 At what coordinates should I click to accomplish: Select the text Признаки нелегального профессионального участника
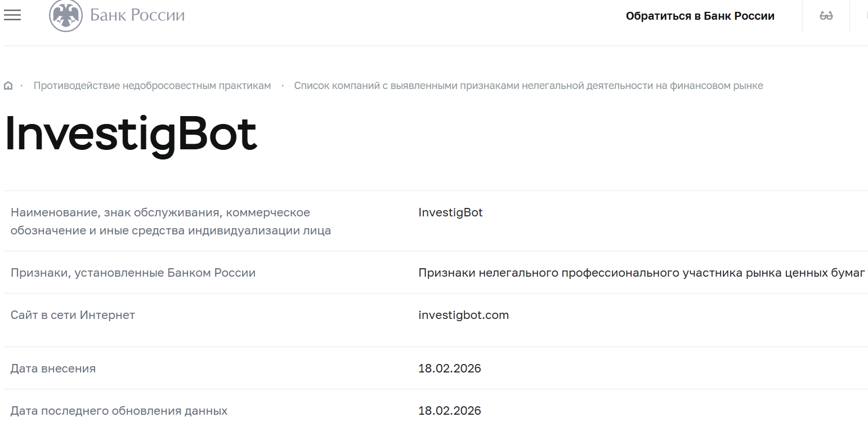click(641, 272)
